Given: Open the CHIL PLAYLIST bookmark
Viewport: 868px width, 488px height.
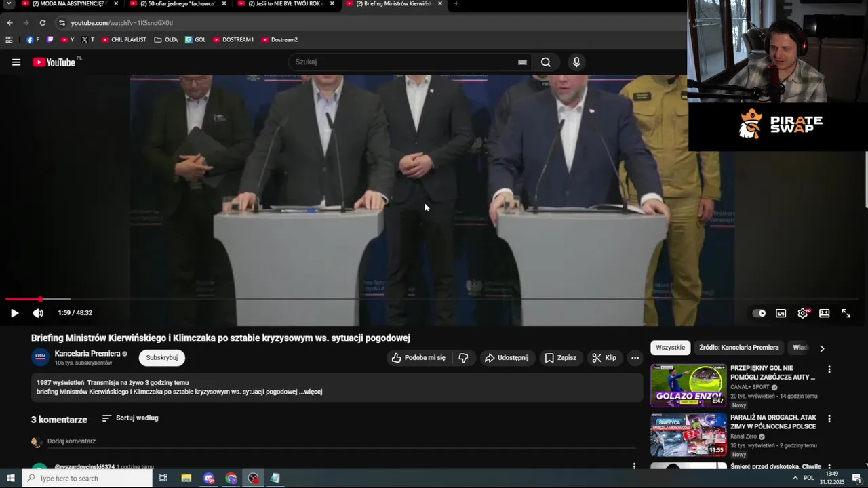Looking at the screenshot, I should pyautogui.click(x=124, y=40).
